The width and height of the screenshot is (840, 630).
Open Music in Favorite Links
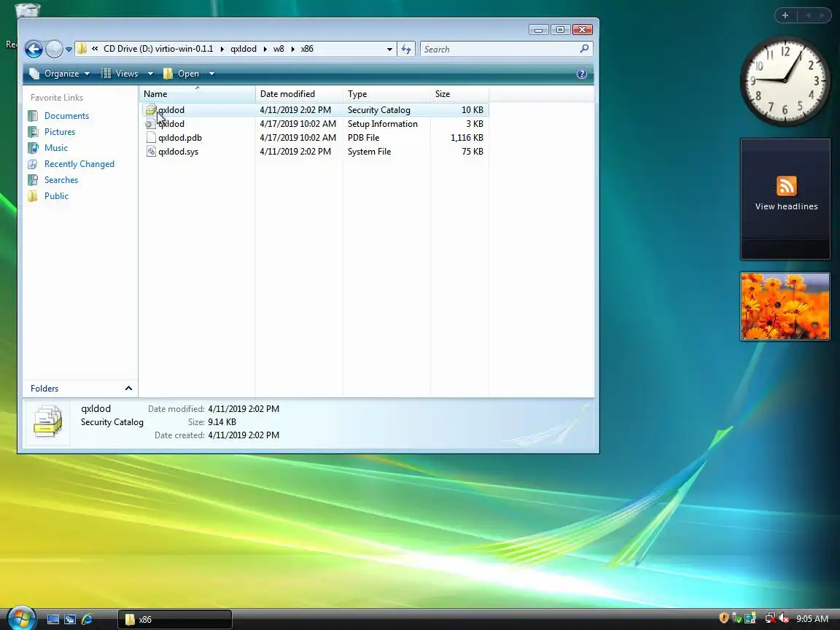[x=55, y=148]
